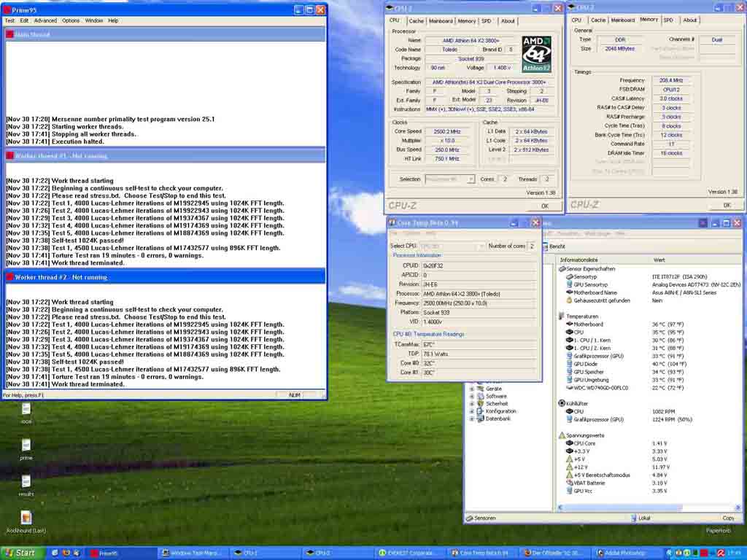Image resolution: width=747 pixels, height=560 pixels.
Task: Expand the Software tree node in Everest
Action: (x=472, y=396)
